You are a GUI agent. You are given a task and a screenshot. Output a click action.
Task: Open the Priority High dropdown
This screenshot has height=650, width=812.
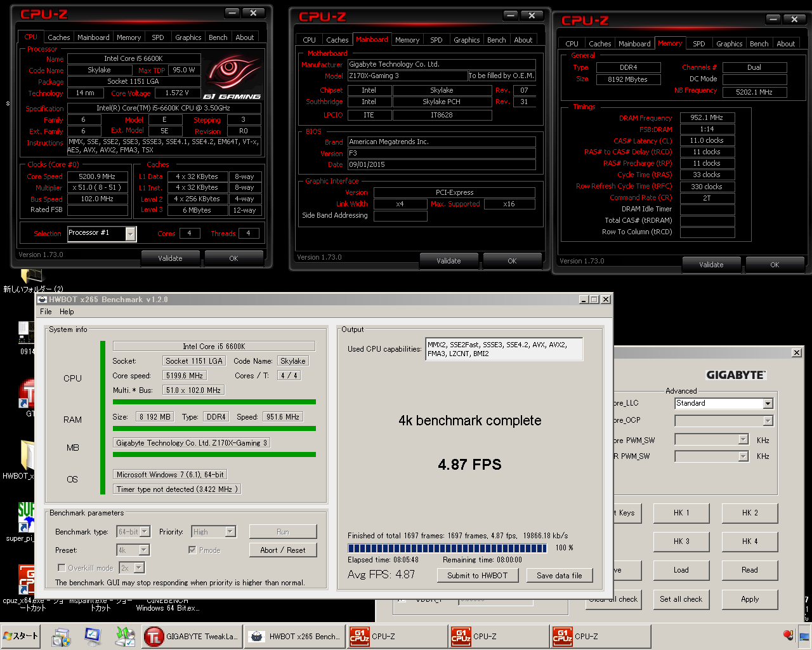[230, 532]
